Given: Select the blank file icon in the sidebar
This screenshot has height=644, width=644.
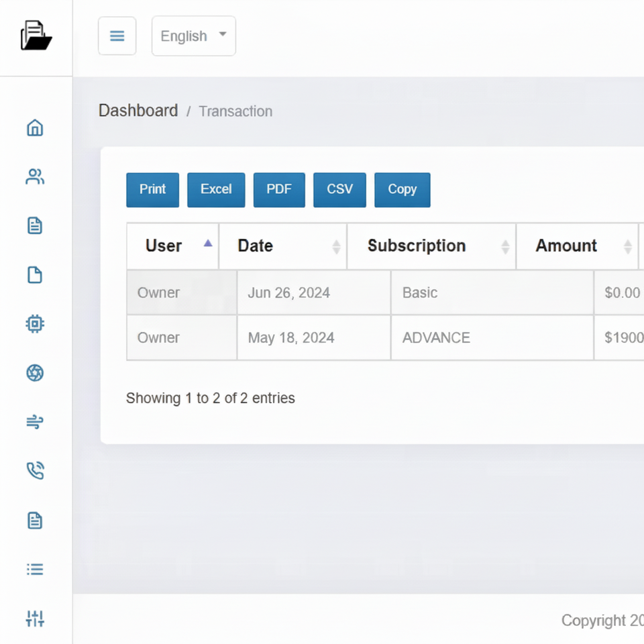Looking at the screenshot, I should tap(35, 275).
